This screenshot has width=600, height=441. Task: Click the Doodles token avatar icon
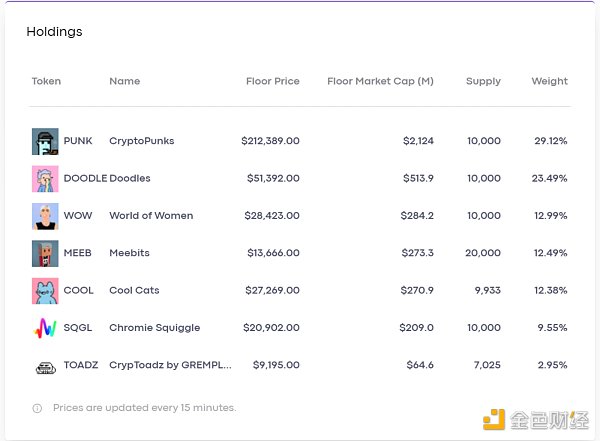[x=45, y=178]
